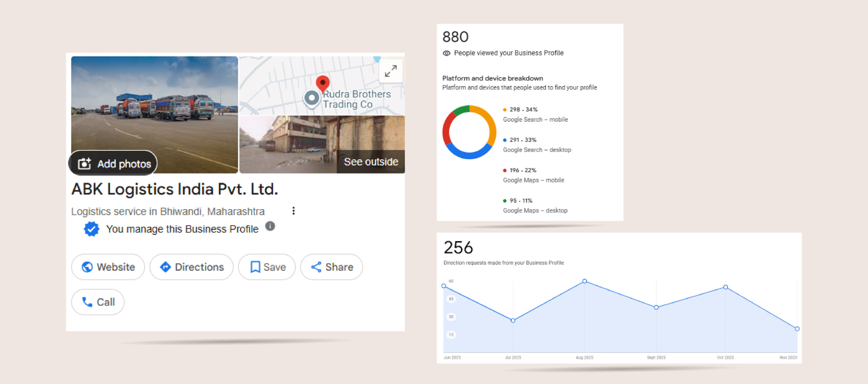Click the green Google Maps desktop legend dot
This screenshot has width=868, height=384.
[x=505, y=201]
